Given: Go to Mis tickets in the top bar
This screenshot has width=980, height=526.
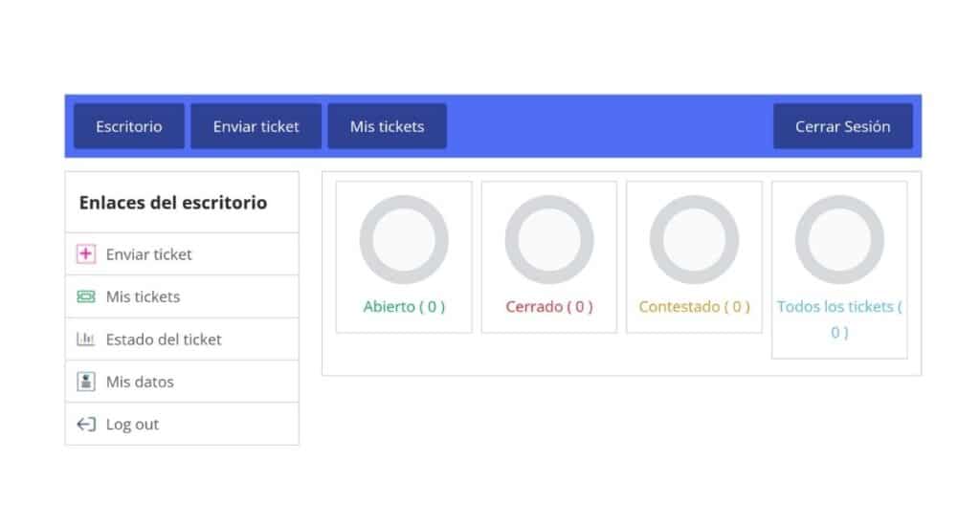Looking at the screenshot, I should point(387,126).
